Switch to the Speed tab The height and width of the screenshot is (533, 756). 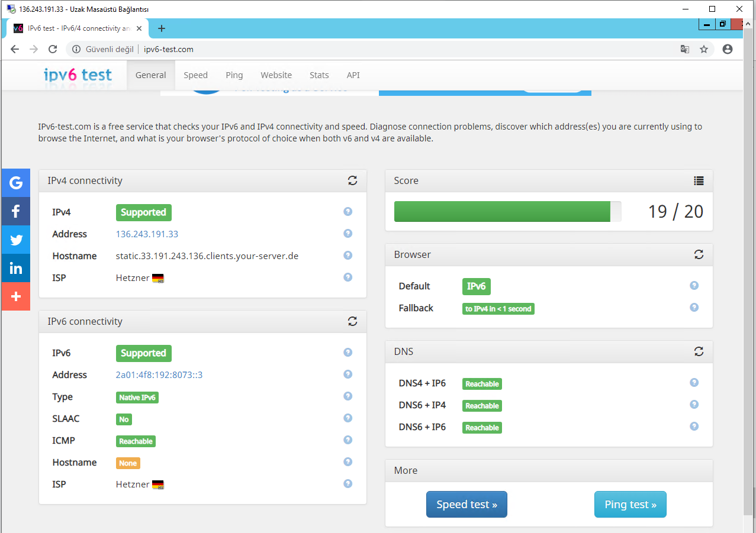195,75
